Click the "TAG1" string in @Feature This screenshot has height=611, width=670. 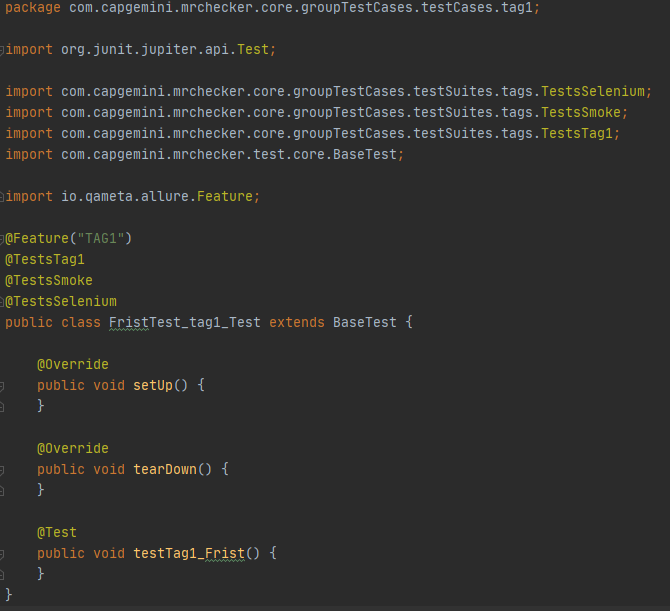(x=100, y=238)
